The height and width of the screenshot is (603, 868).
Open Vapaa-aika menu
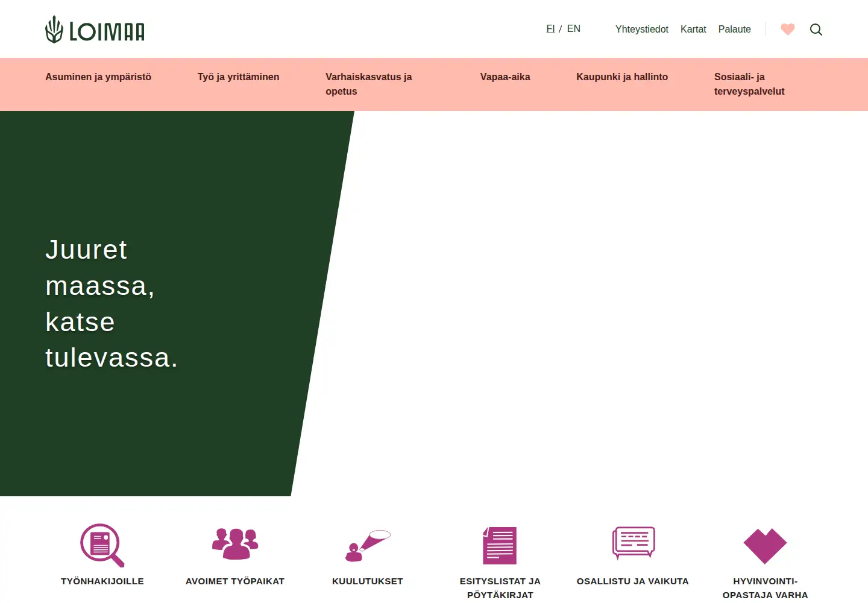pyautogui.click(x=505, y=77)
